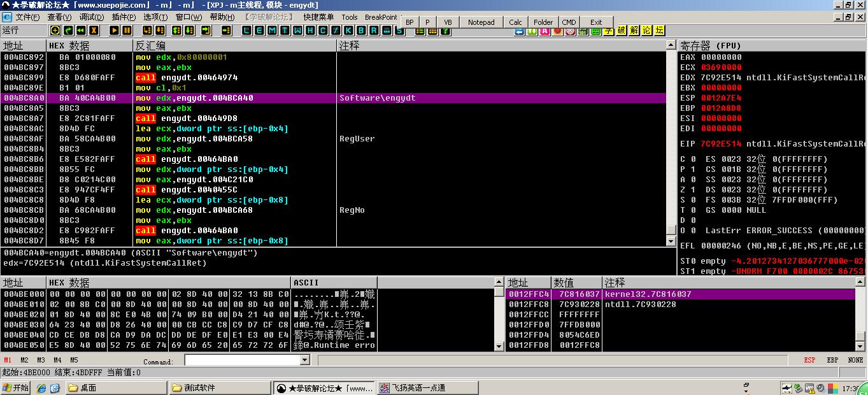Click the green rewind toolbar icon
868x395 pixels.
coord(81,31)
